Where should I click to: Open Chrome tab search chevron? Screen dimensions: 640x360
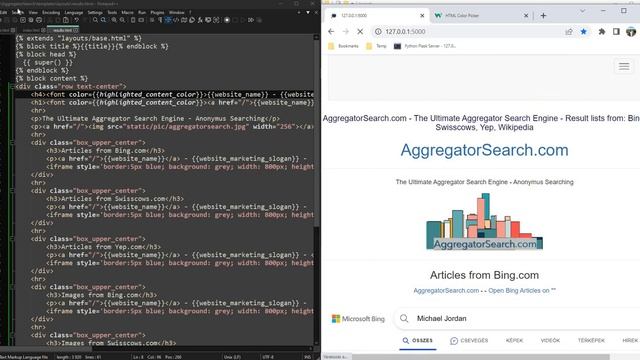[x=582, y=11]
